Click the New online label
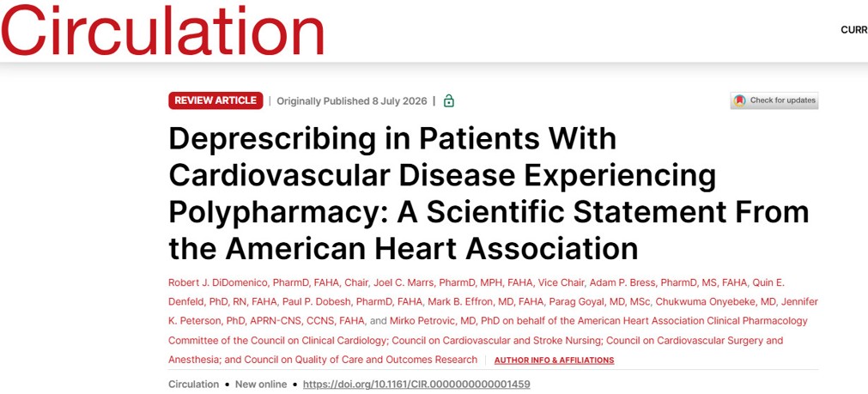Image resolution: width=868 pixels, height=394 pixels. [x=261, y=384]
